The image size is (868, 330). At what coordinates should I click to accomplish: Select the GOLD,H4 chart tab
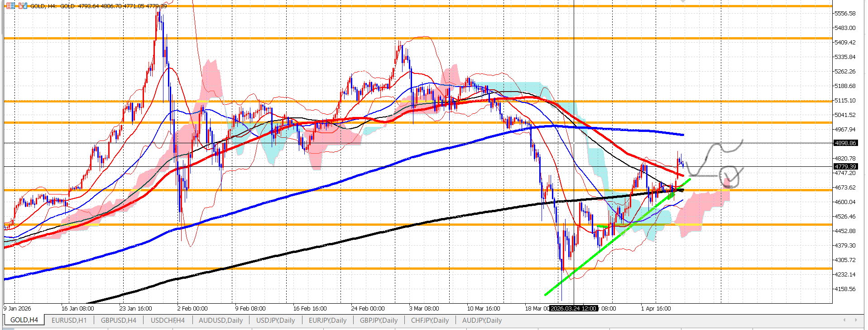tap(24, 320)
